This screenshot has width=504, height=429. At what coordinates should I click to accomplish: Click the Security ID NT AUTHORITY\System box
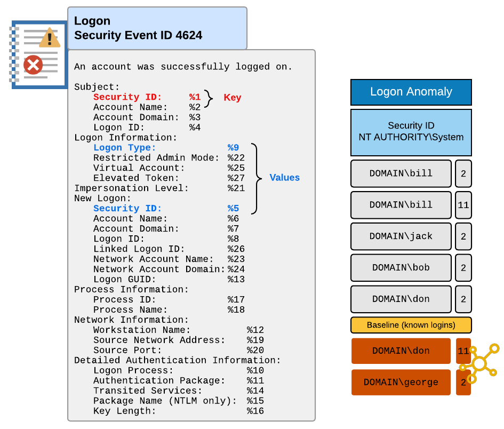(x=411, y=132)
